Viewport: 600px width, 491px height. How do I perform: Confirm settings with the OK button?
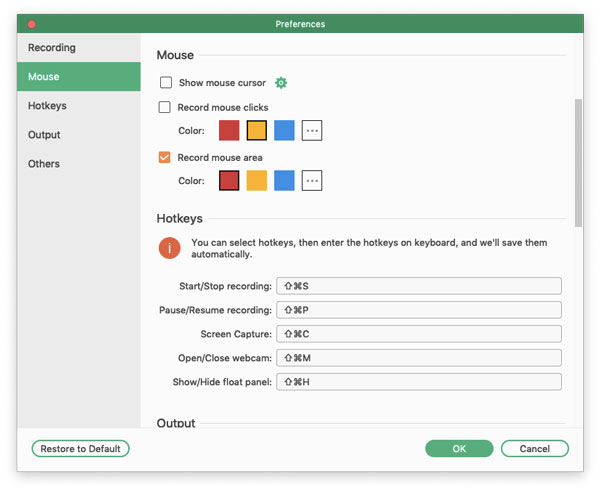point(458,449)
